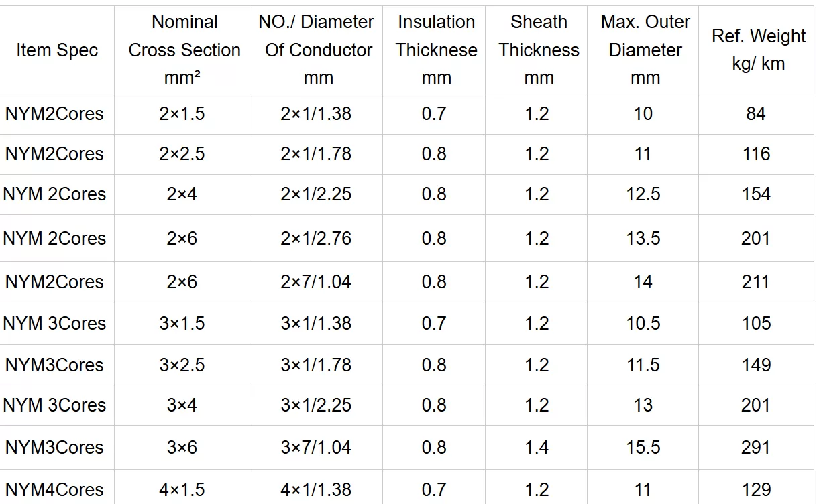Click the 2×1/2.76 conductor cell

316,239
